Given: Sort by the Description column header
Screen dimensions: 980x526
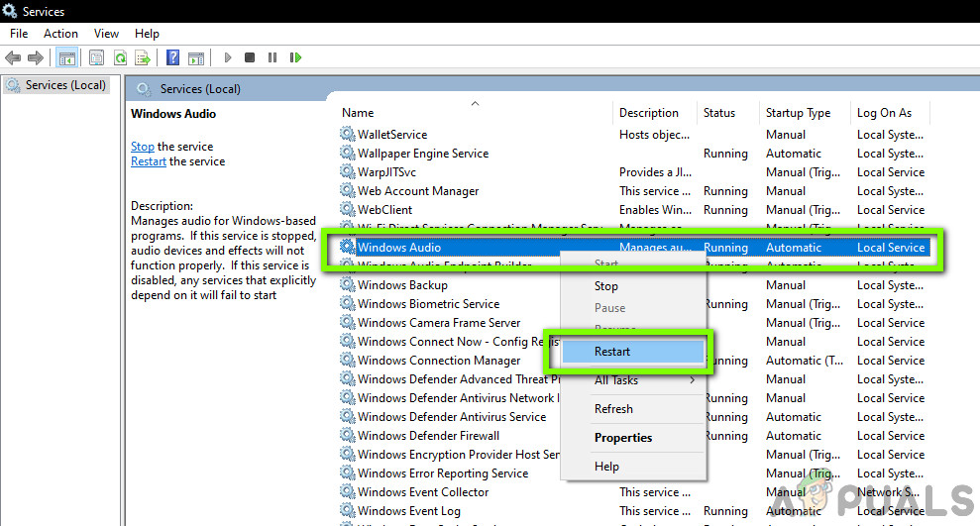Looking at the screenshot, I should pos(655,113).
